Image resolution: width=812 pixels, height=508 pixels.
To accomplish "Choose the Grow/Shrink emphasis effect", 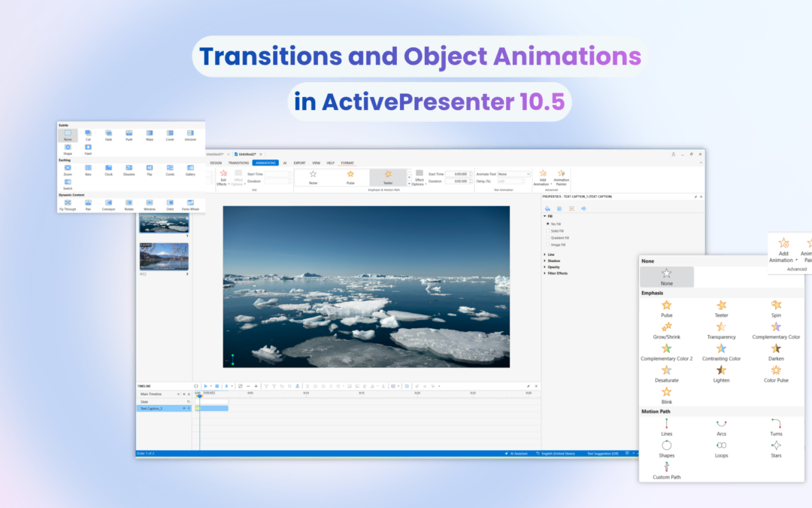I will (x=666, y=330).
